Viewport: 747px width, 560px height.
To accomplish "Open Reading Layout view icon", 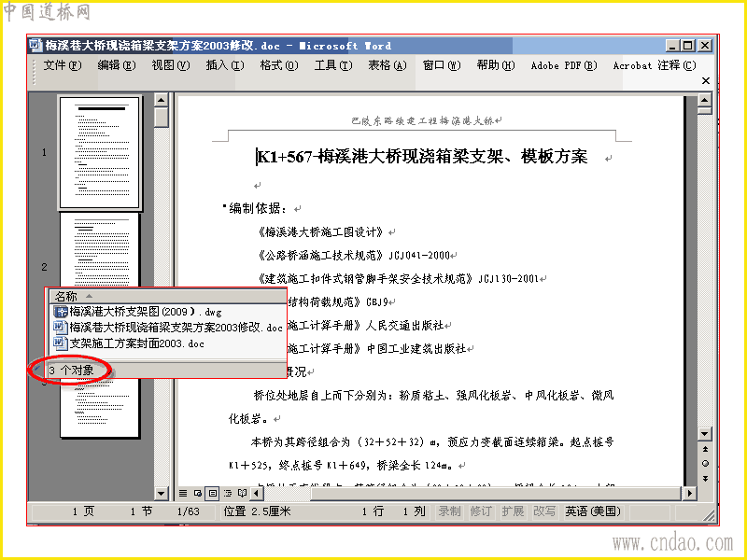I will click(x=243, y=494).
